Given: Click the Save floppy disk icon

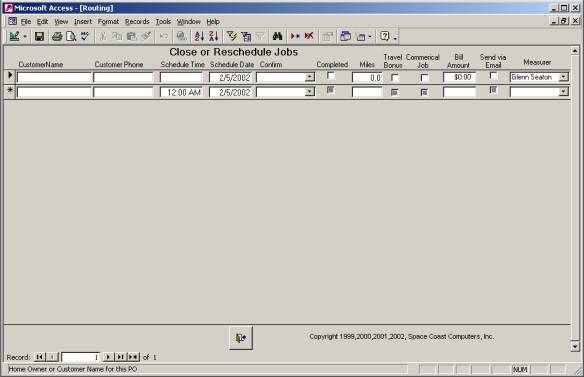Looking at the screenshot, I should [x=39, y=36].
